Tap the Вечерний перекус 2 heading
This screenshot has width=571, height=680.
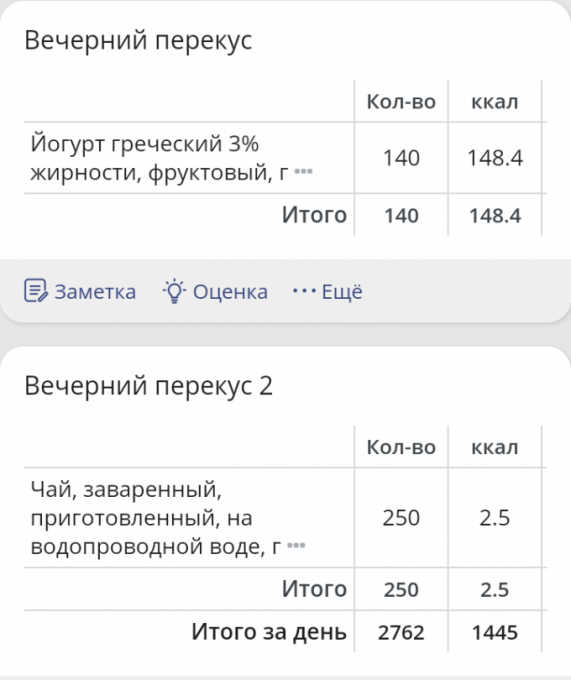point(149,386)
